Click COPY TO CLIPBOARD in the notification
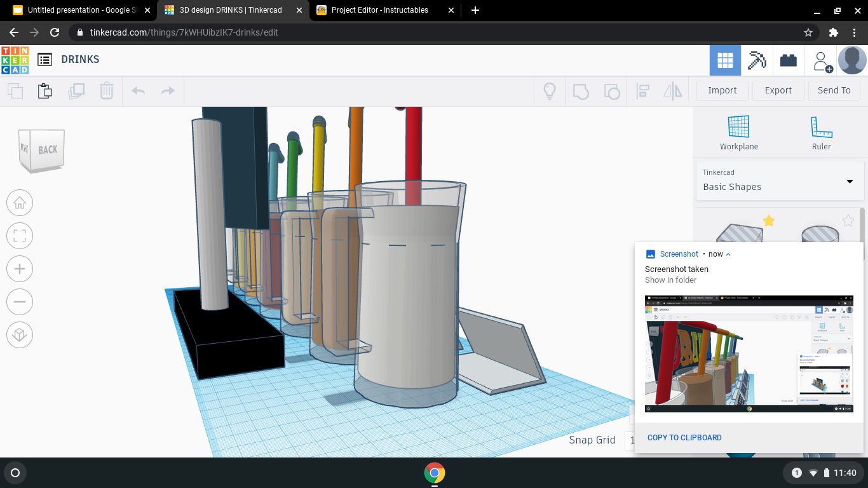Viewport: 868px width, 488px height. click(684, 437)
